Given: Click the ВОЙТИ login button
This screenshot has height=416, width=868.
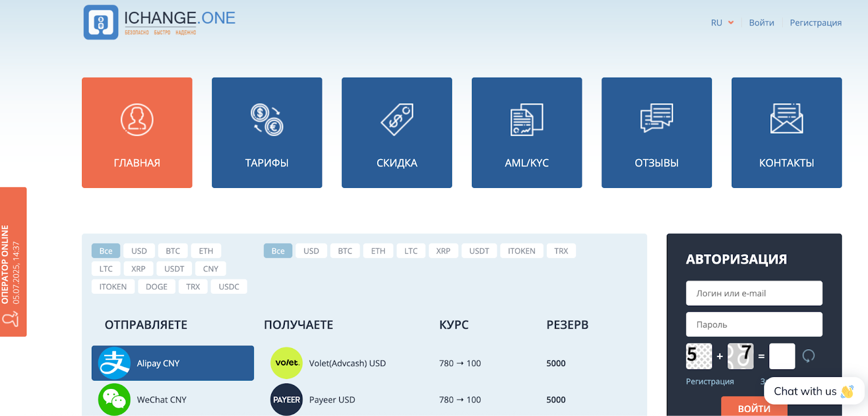Looking at the screenshot, I should 754,407.
